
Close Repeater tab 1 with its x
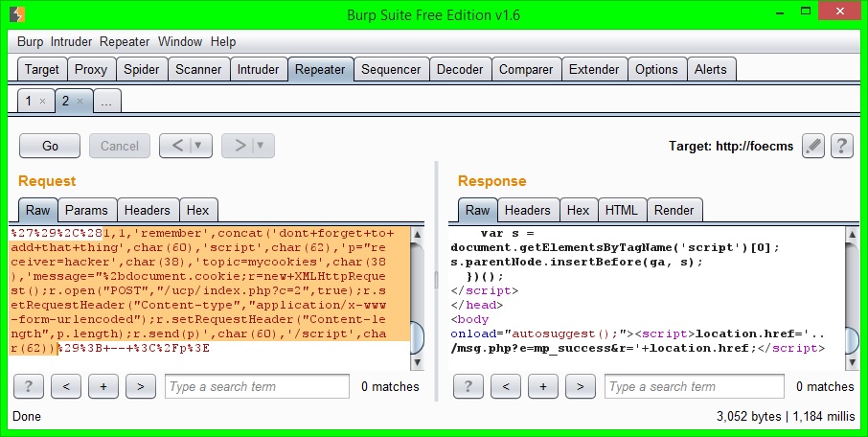(x=42, y=102)
